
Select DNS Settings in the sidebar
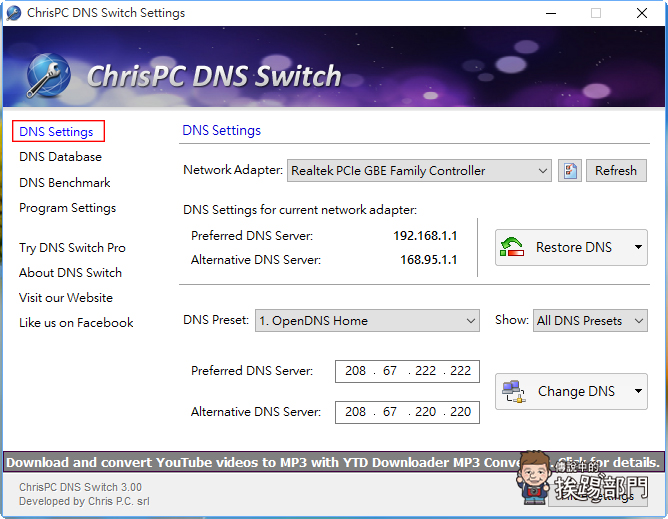tap(56, 132)
